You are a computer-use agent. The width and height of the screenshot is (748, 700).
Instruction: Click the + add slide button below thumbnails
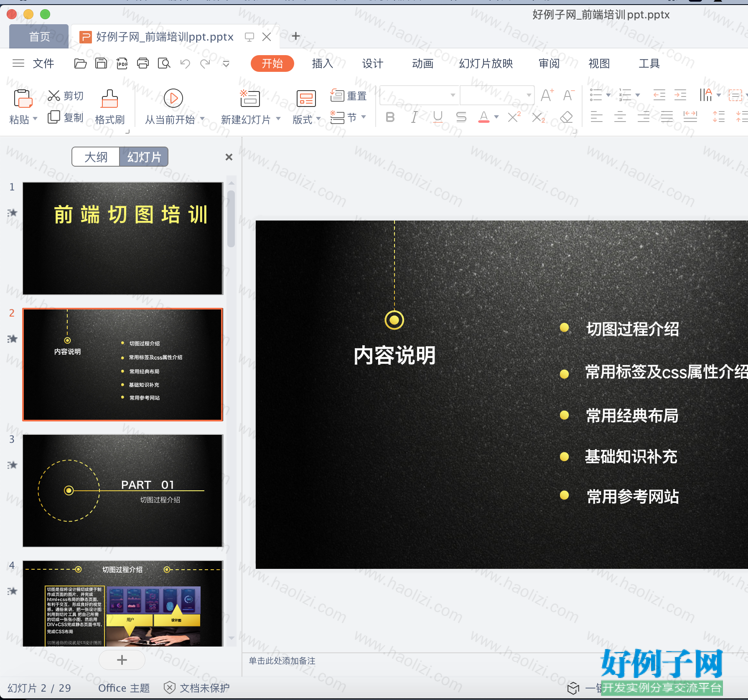[122, 660]
